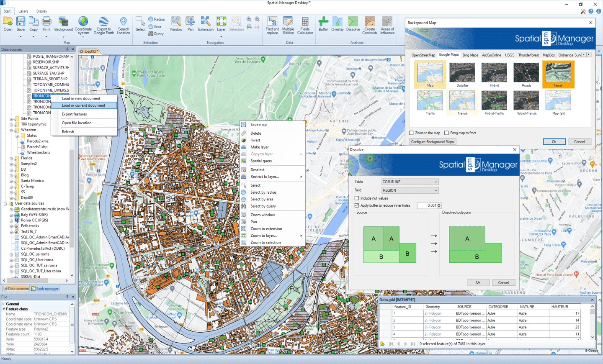The width and height of the screenshot is (603, 364).
Task: Switch to the Bing Maps tab
Action: point(470,55)
